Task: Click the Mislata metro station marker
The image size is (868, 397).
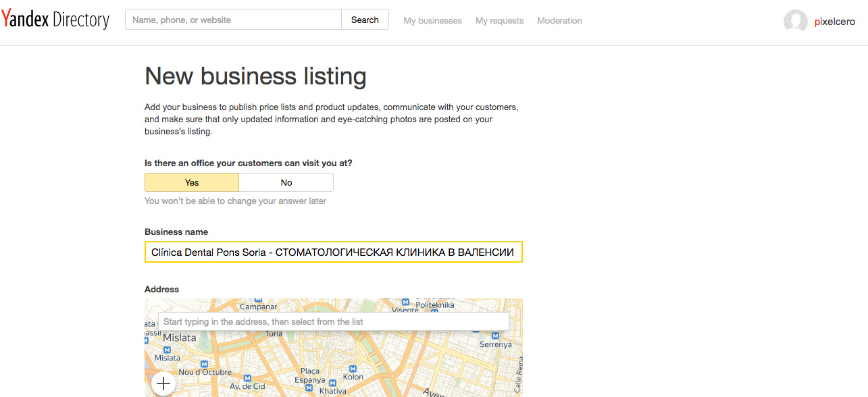Action: tap(167, 349)
